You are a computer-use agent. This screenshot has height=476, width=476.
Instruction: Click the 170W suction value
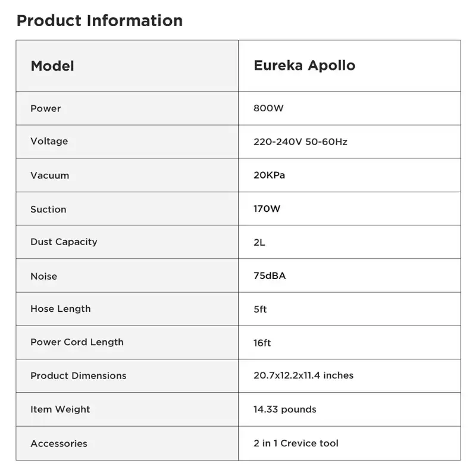point(267,209)
